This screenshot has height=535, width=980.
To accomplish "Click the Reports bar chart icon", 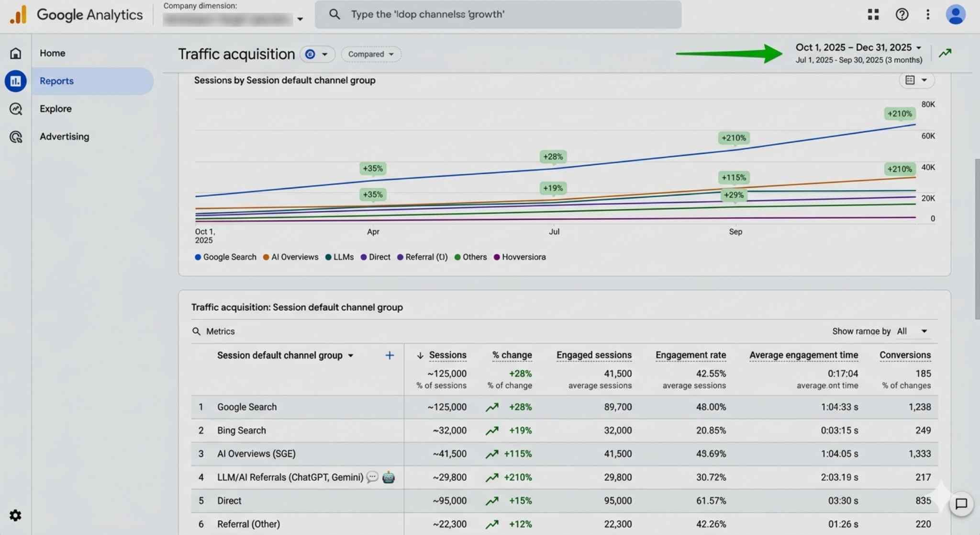I will 16,81.
